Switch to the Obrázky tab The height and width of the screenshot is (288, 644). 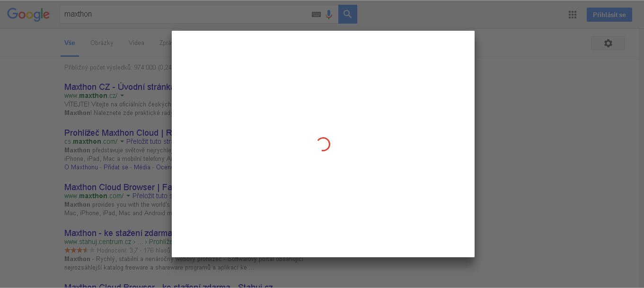click(102, 43)
